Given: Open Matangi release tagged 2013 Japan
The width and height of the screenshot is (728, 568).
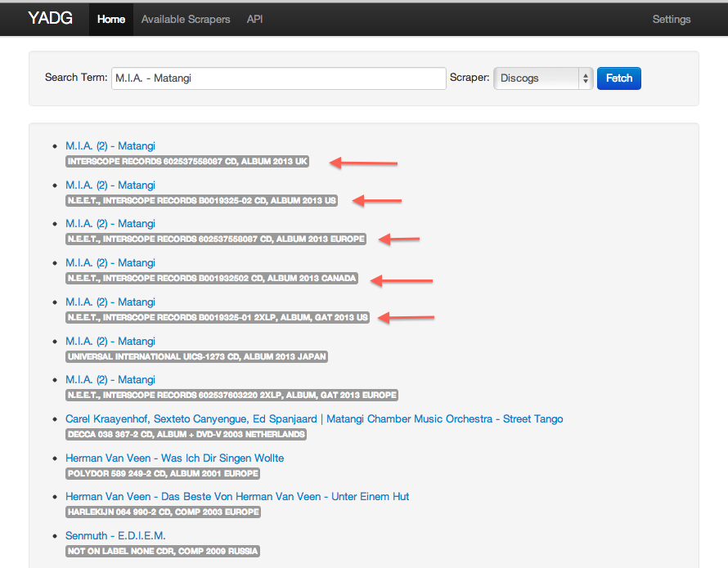Looking at the screenshot, I should click(x=110, y=341).
